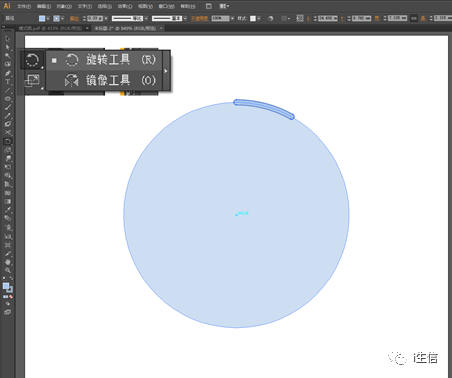
Task: Select the Symbol Sprayer tool
Action: click(x=8, y=228)
